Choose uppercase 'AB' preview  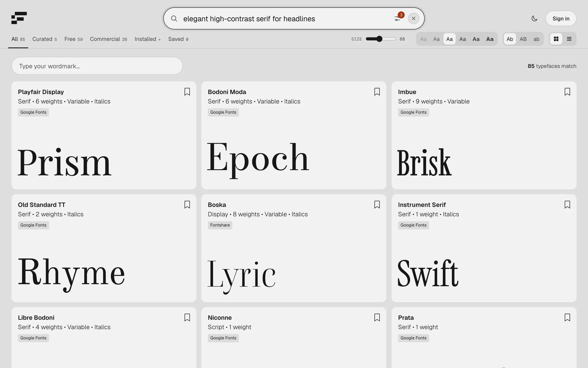(523, 39)
